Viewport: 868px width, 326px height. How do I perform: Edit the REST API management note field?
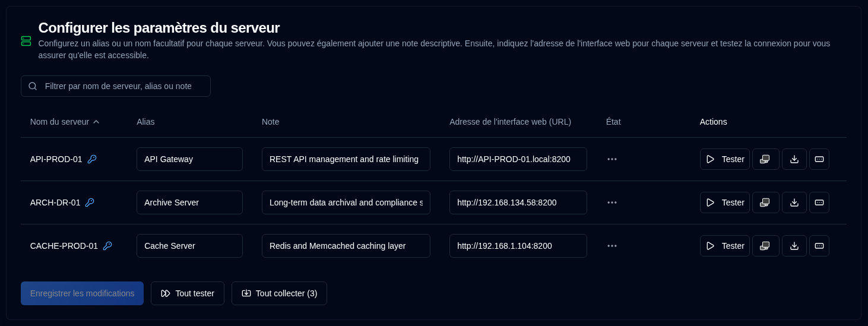coord(346,159)
